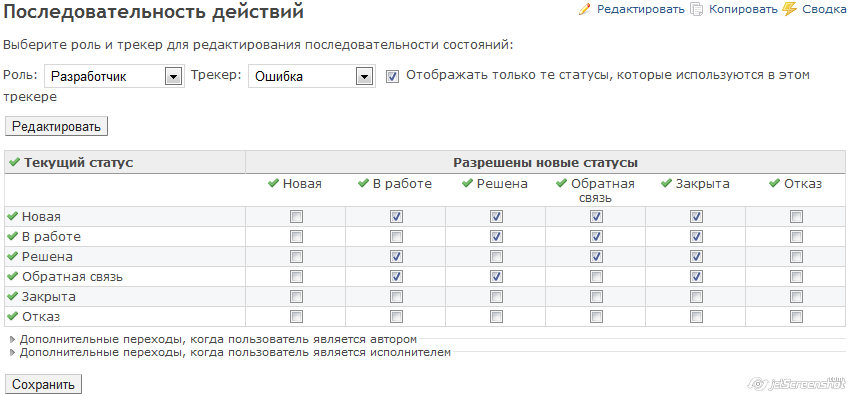Uncheck 'Отображать только те статусы' checkbox

(x=392, y=77)
